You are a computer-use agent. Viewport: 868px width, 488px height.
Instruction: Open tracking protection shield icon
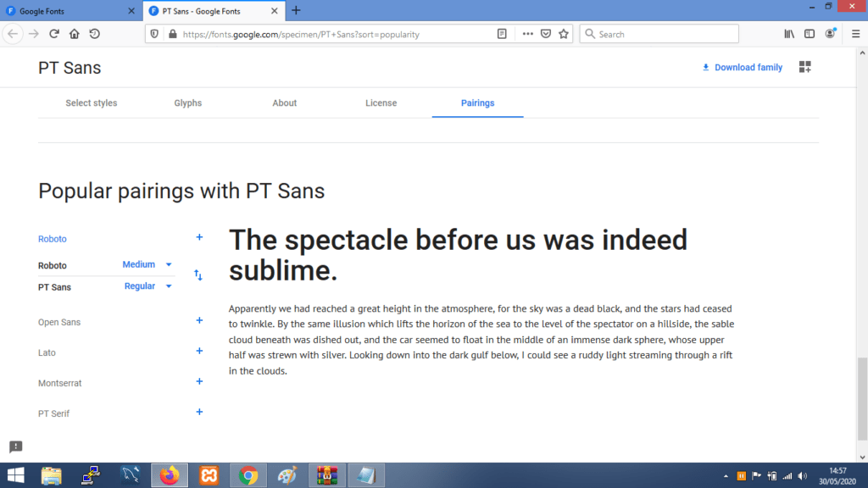pyautogui.click(x=154, y=34)
